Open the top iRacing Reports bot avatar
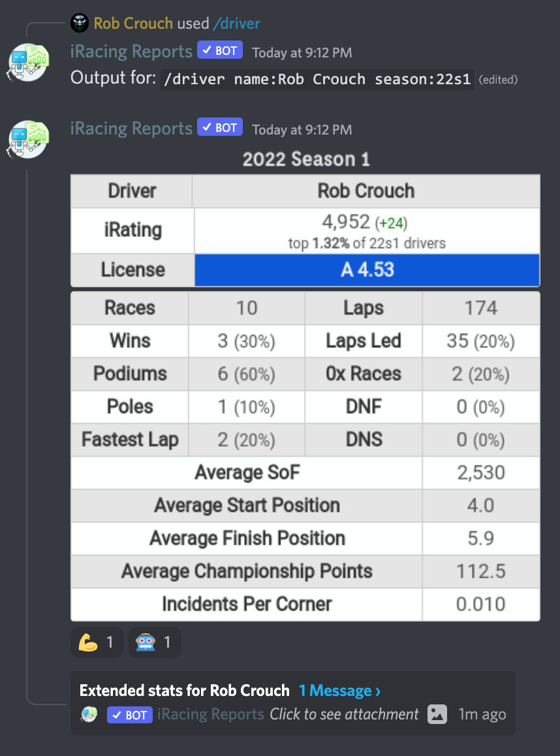This screenshot has width=560, height=756. (x=28, y=62)
